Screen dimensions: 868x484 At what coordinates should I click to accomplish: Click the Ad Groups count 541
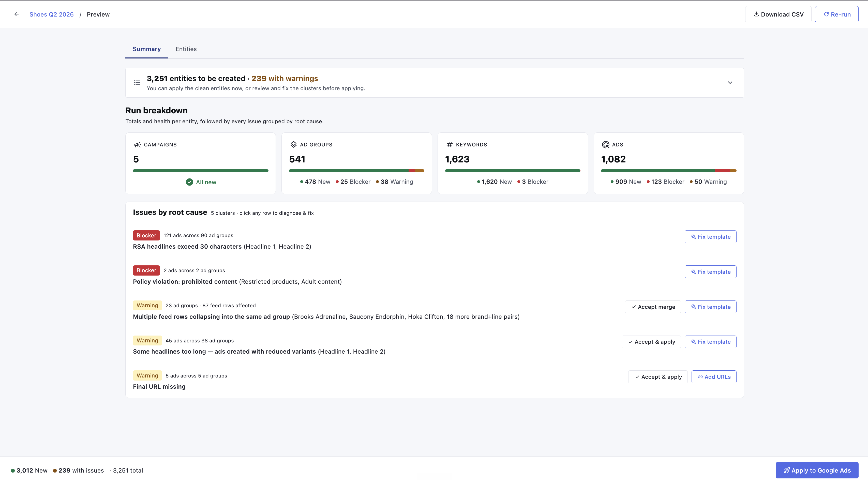tap(297, 159)
